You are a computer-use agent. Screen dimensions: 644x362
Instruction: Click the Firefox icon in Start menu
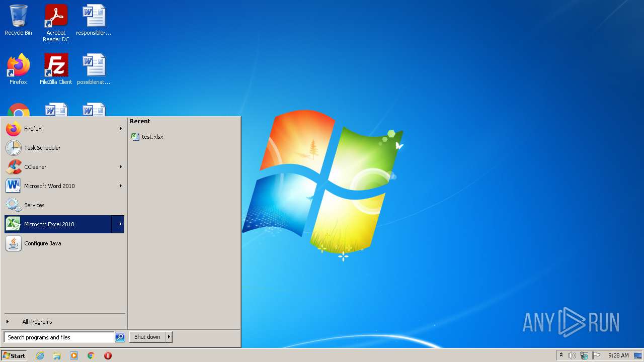14,129
